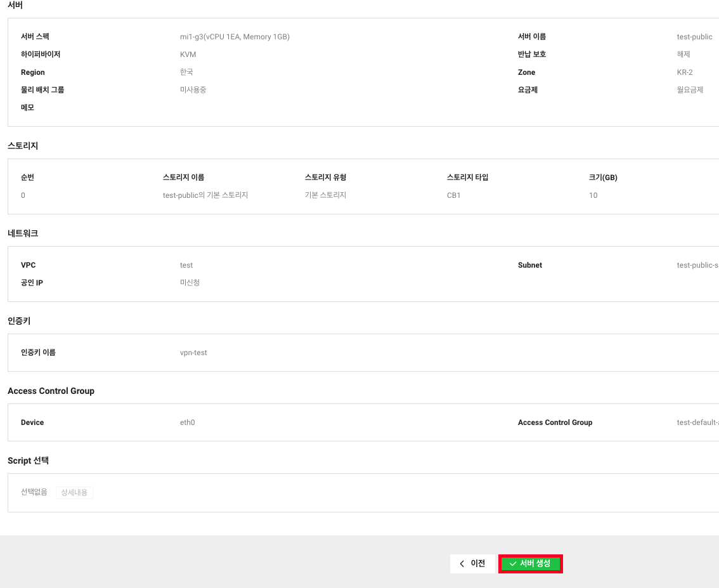Screen dimensions: 719x588
Task: Click the Device value eth0
Action: click(x=187, y=422)
